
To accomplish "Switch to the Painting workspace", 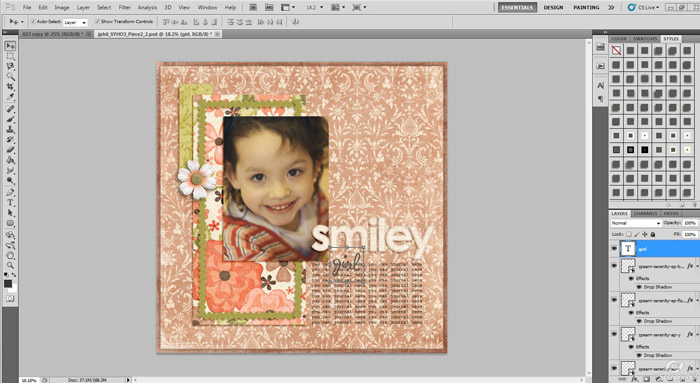I will [586, 7].
